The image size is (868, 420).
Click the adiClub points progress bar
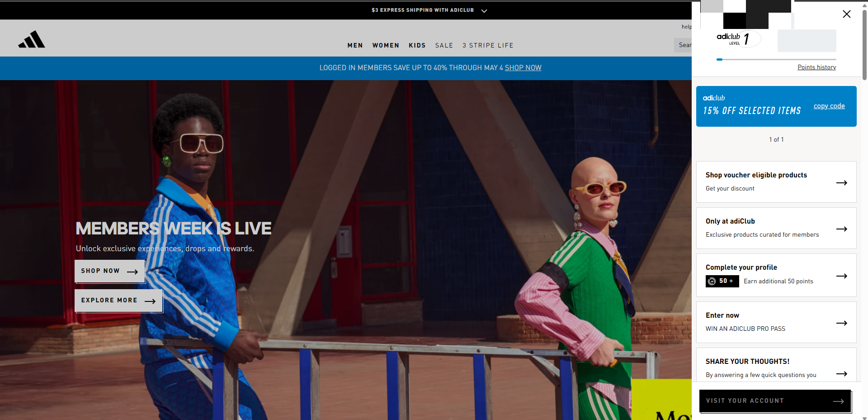click(776, 59)
